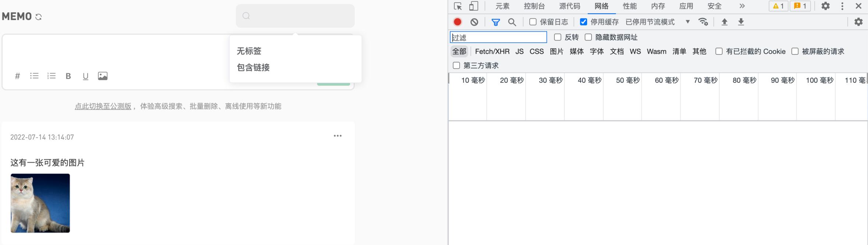Toggle the network filter funnel icon
This screenshot has width=868, height=245.
point(496,22)
